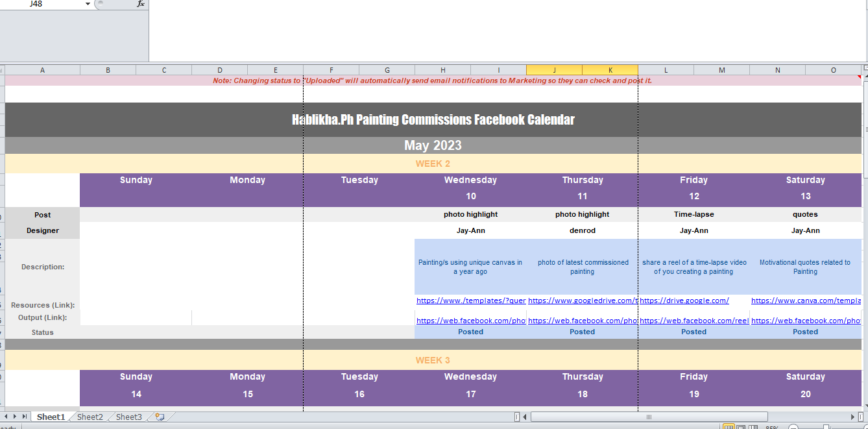The width and height of the screenshot is (868, 429).
Task: Open Wednesday's Output Facebook photo link
Action: tap(471, 321)
